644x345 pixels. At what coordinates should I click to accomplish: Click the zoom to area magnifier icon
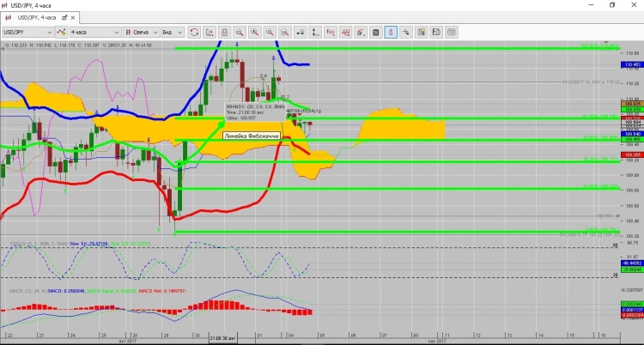(284, 32)
